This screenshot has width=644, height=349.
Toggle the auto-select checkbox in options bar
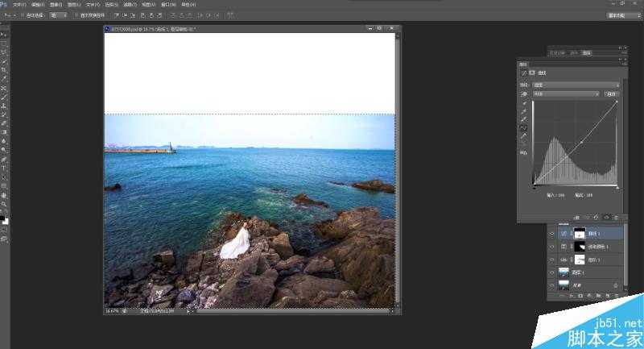tap(23, 15)
